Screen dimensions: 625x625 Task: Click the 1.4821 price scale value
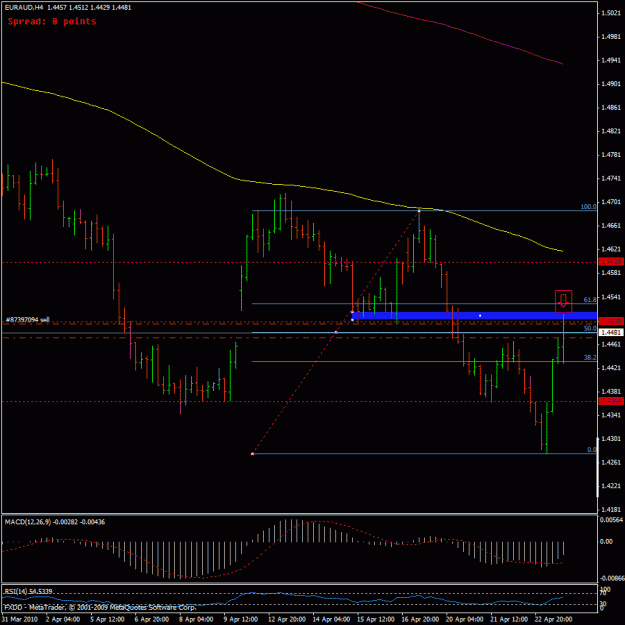pos(610,131)
